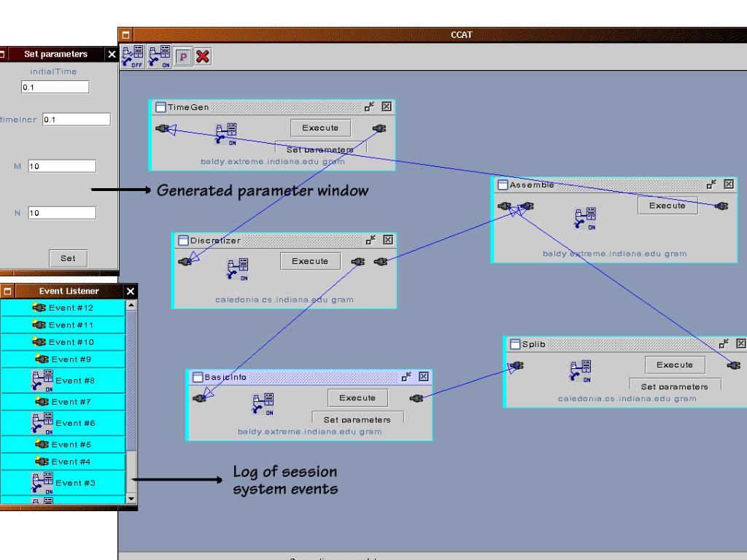The image size is (747, 560).
Task: Select Event #9 in Event Listener
Action: tap(63, 359)
